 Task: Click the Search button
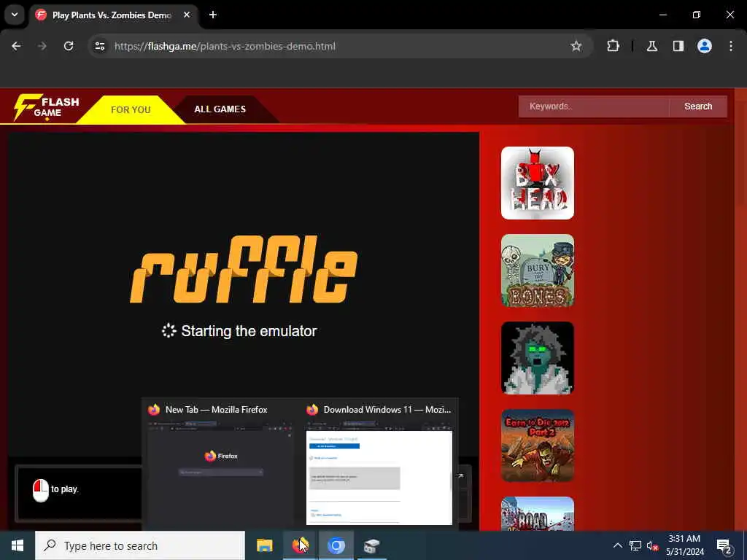coord(698,106)
